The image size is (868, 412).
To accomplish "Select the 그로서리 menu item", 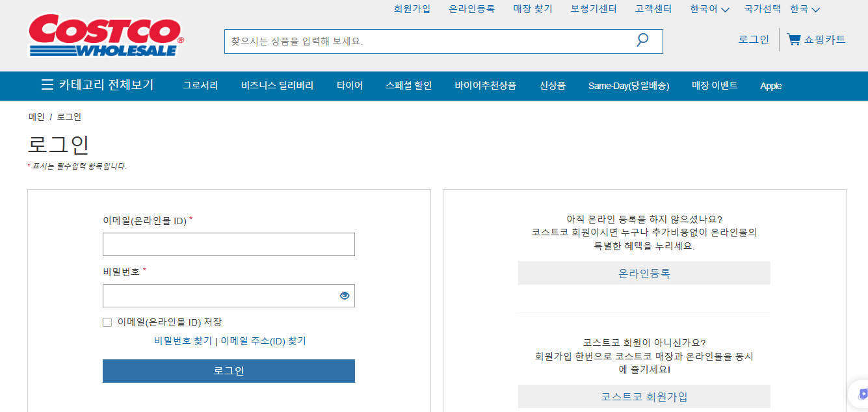I will point(200,85).
